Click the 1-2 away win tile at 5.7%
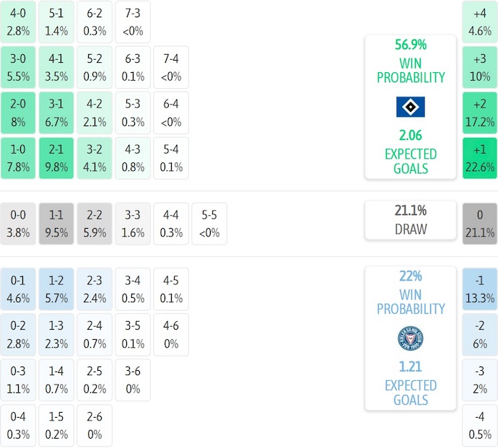Image resolution: width=498 pixels, height=448 pixels. 56,289
